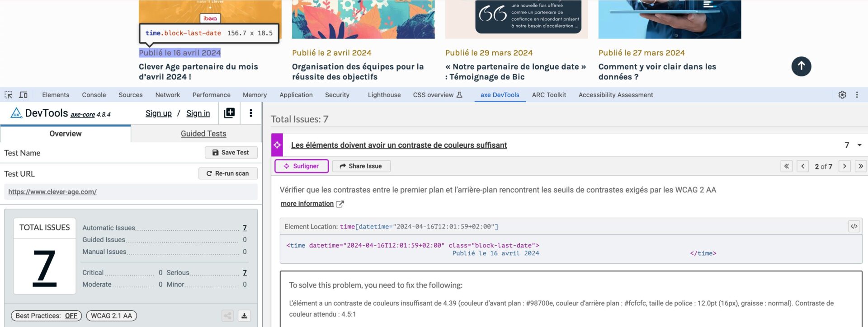Click the scroll-to-top arrow button
This screenshot has width=868, height=327.
coord(801,66)
